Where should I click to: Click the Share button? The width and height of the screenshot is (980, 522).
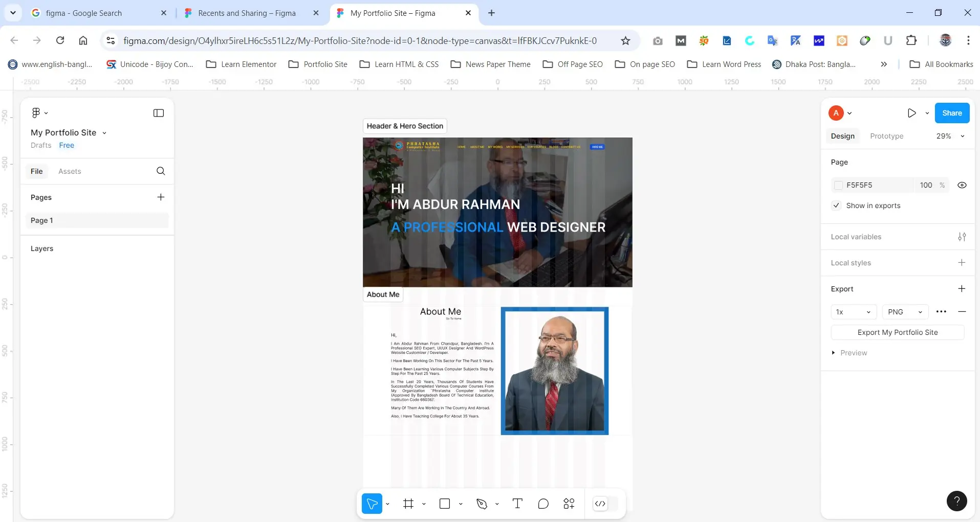tap(952, 112)
